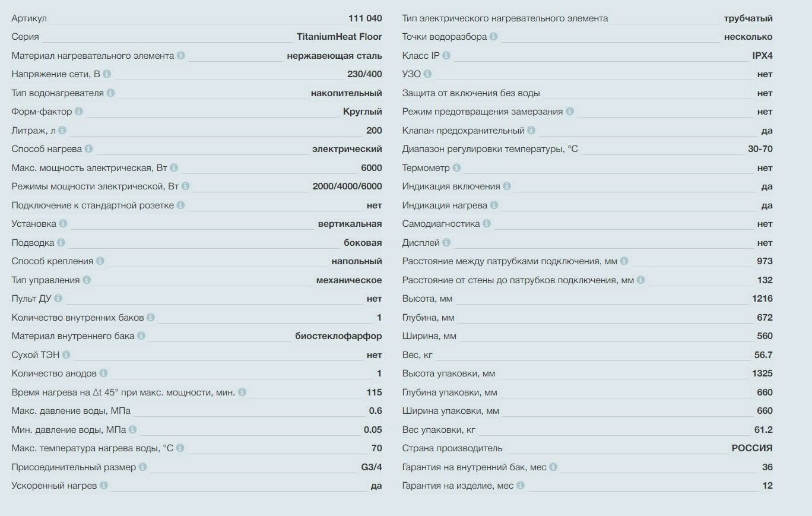Click the РОССИЯ country value
Viewport: 812px width, 516px height.
coord(751,448)
